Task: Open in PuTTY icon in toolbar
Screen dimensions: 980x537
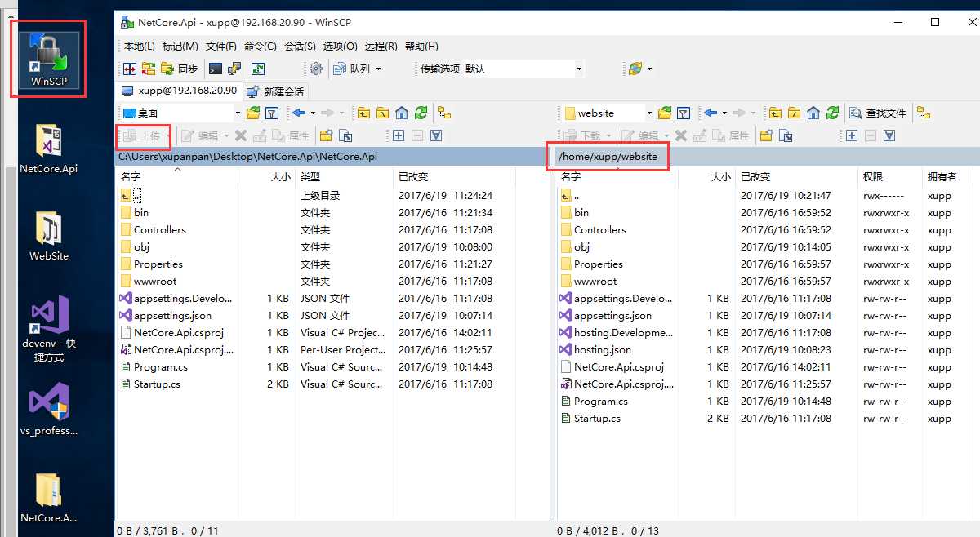Action: click(234, 69)
